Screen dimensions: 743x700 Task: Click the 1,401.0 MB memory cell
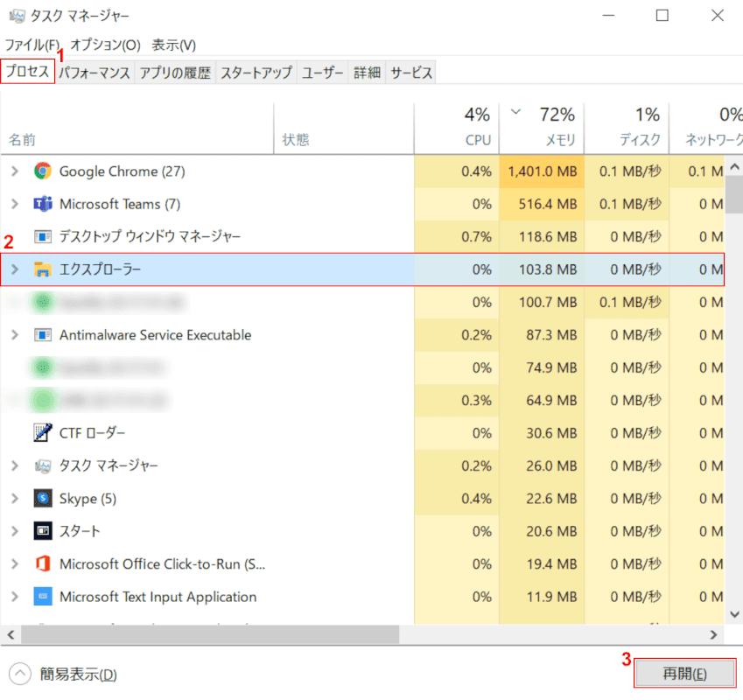542,171
